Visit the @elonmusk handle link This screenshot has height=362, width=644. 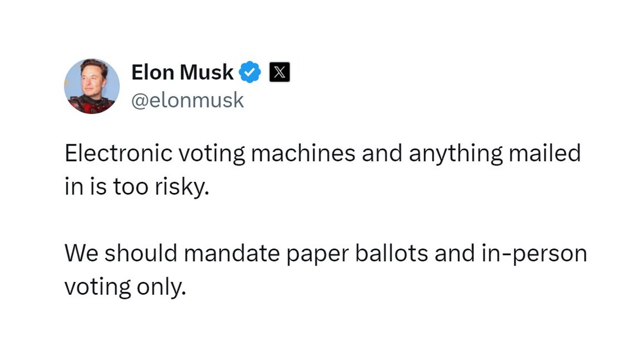point(187,101)
